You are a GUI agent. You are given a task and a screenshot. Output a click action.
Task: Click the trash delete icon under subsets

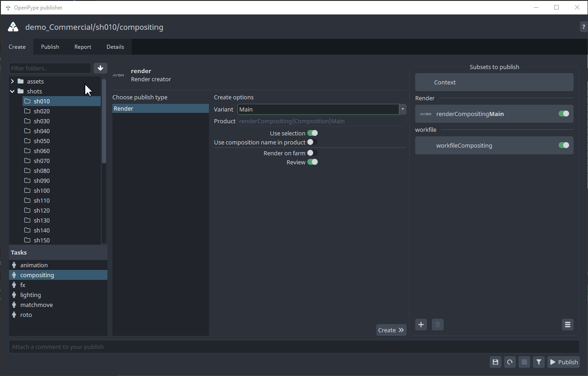click(438, 325)
